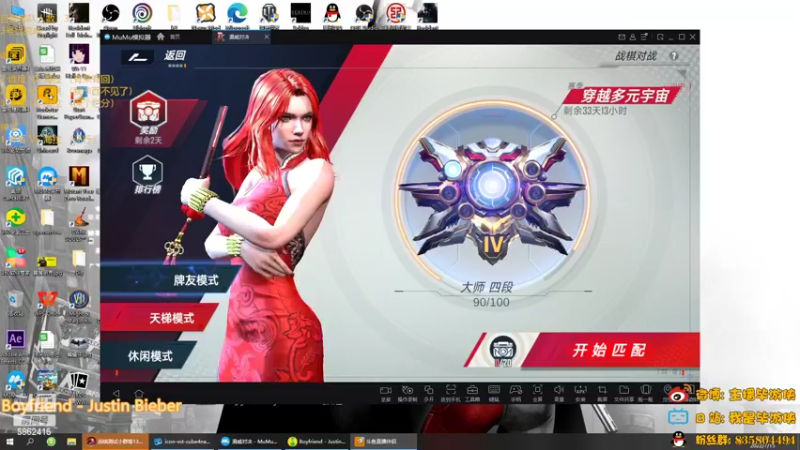Click the team icon beside 开始匹配
Image resolution: width=800 pixels, height=450 pixels.
pyautogui.click(x=503, y=350)
